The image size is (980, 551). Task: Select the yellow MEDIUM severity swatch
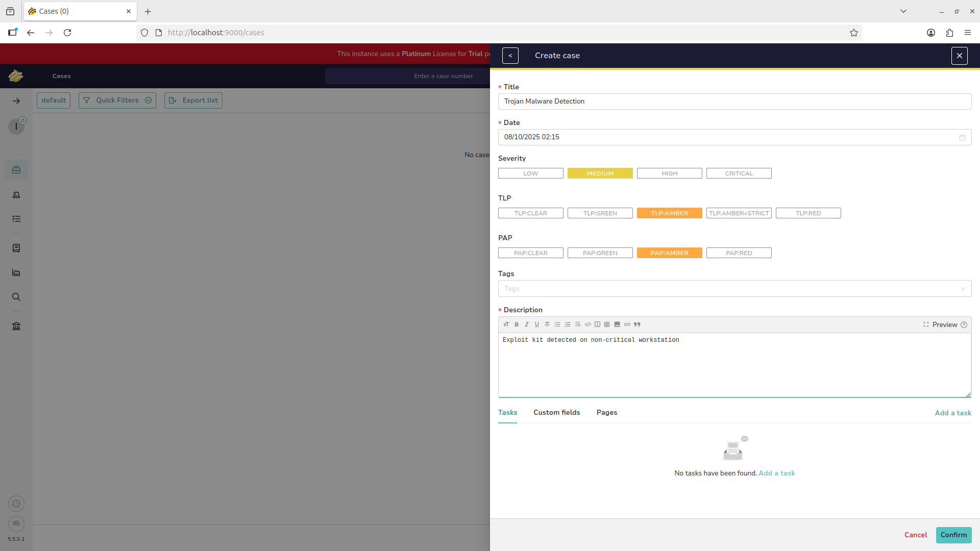(600, 173)
